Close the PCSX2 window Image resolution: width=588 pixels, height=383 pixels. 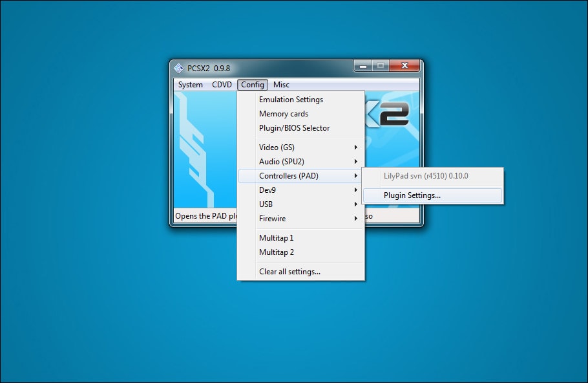[x=404, y=66]
